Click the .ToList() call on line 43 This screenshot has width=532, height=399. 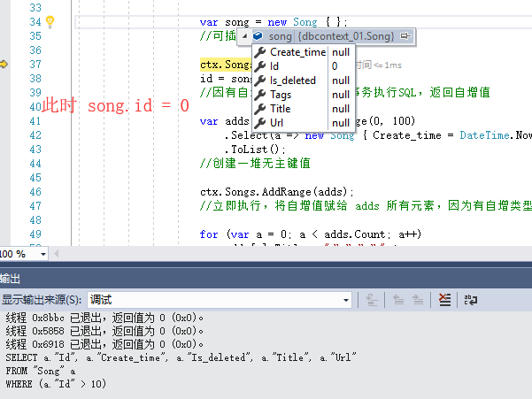pyautogui.click(x=254, y=150)
